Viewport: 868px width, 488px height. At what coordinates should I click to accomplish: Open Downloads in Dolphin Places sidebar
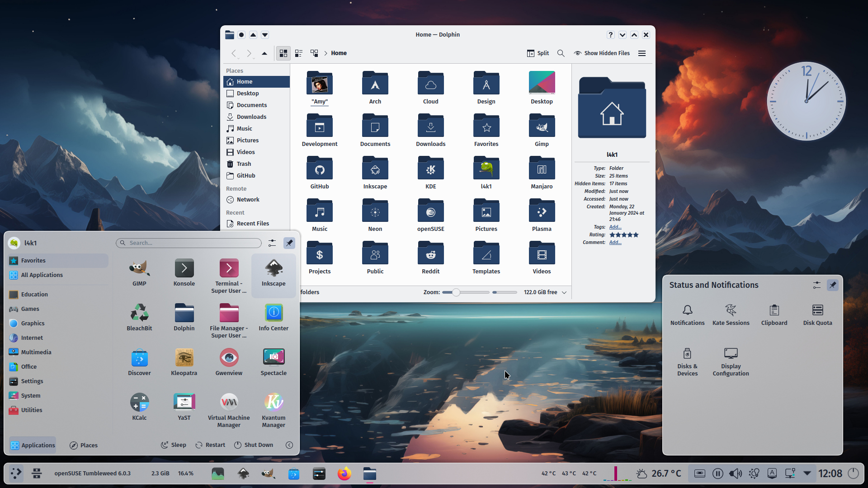point(256,117)
